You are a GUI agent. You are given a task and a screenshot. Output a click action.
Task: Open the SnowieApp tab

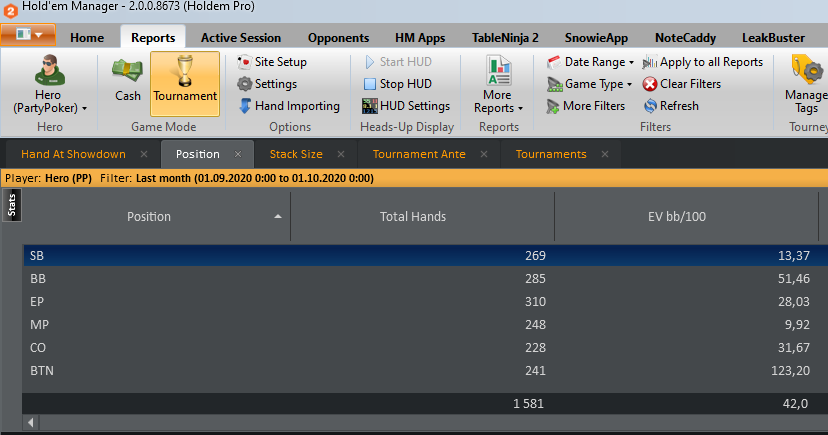click(596, 38)
